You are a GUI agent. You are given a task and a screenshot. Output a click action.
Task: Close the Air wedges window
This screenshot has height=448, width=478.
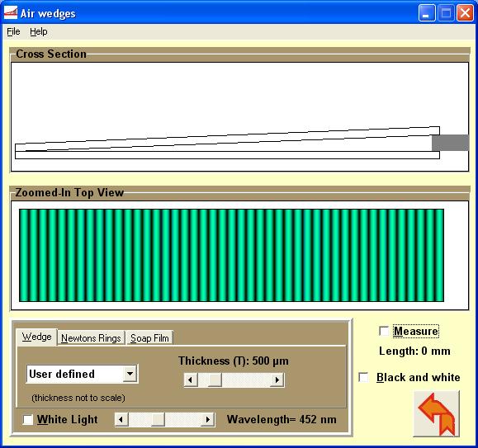coord(465,13)
